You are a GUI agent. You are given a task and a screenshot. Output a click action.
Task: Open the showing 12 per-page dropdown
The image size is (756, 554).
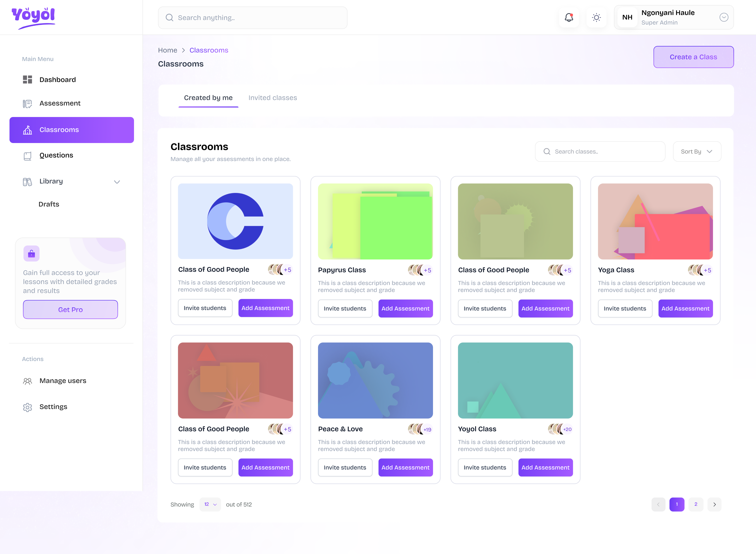[210, 504]
